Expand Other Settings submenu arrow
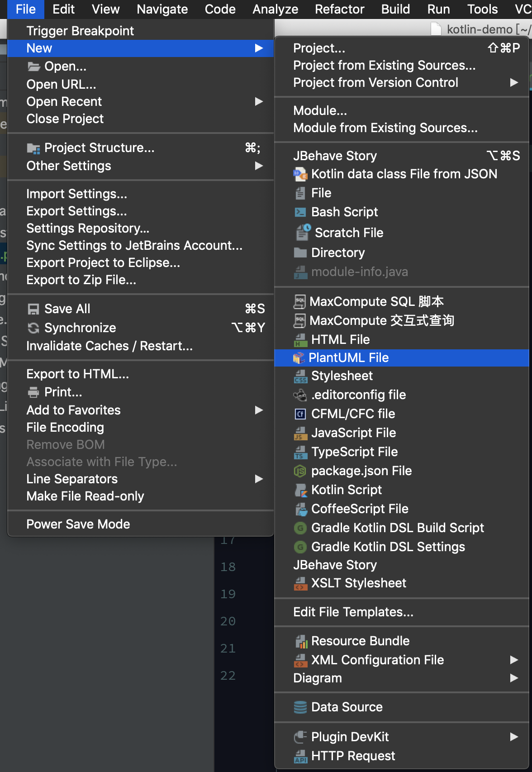The height and width of the screenshot is (772, 532). coord(259,166)
